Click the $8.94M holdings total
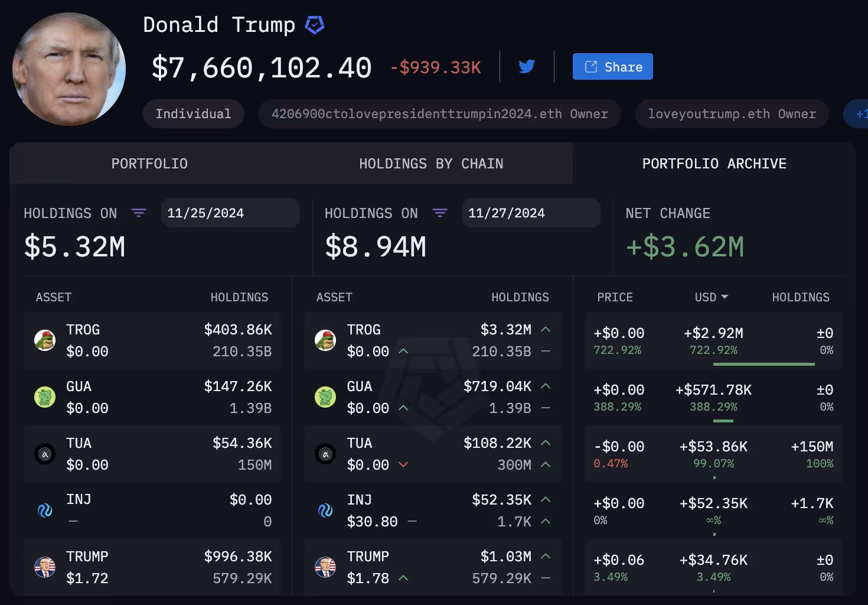The image size is (868, 605). (376, 247)
